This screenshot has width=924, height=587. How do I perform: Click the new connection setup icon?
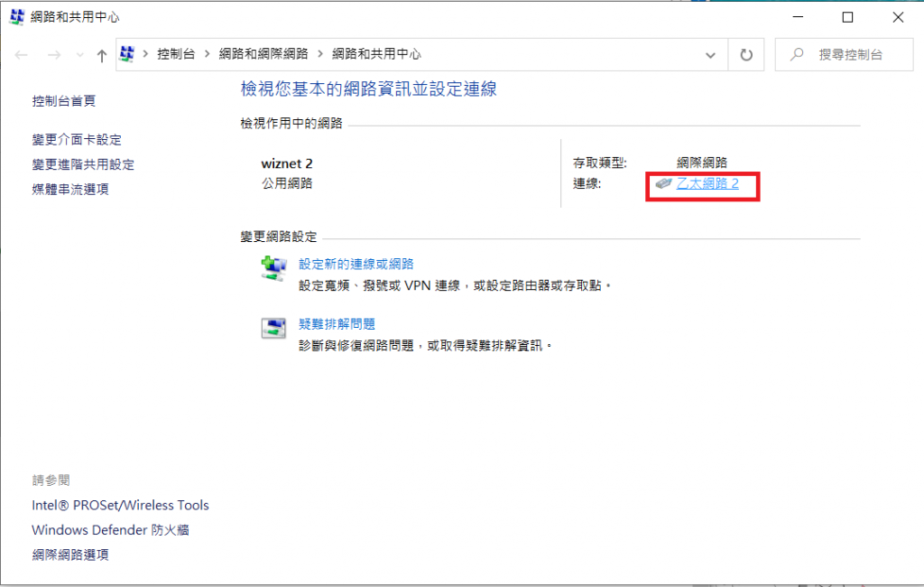coord(274,268)
